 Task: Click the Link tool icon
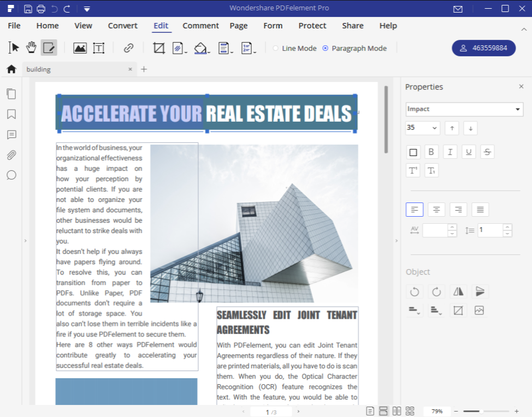click(x=128, y=48)
